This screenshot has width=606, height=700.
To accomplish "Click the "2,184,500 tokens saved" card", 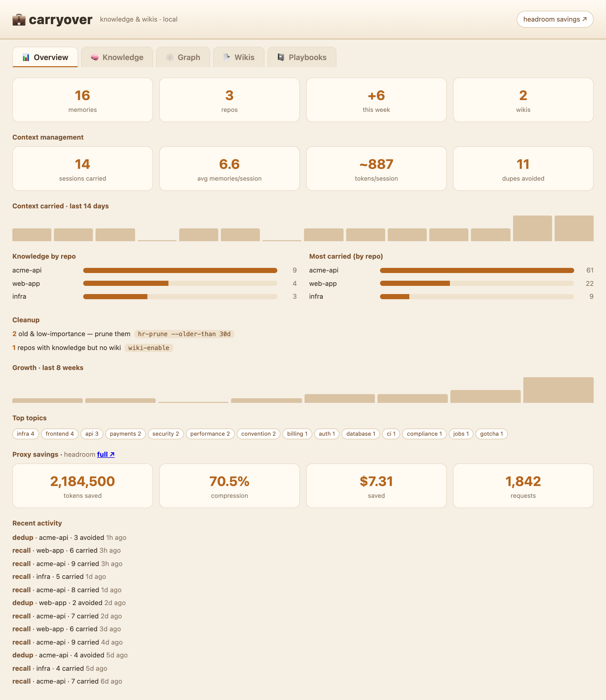I will tap(82, 486).
